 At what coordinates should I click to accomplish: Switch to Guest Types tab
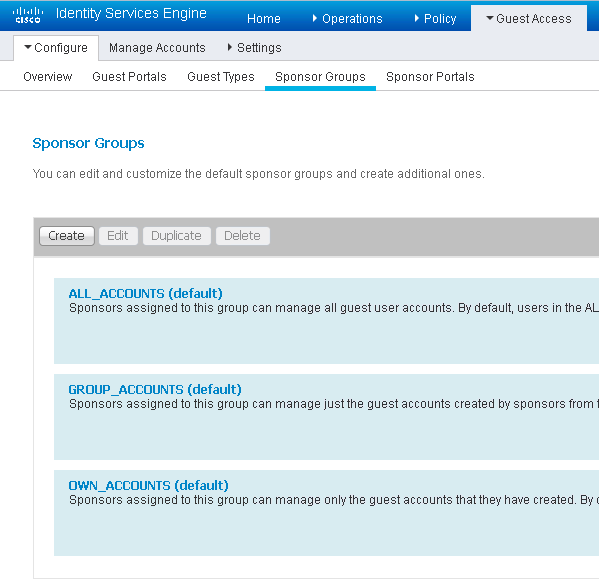pos(221,77)
